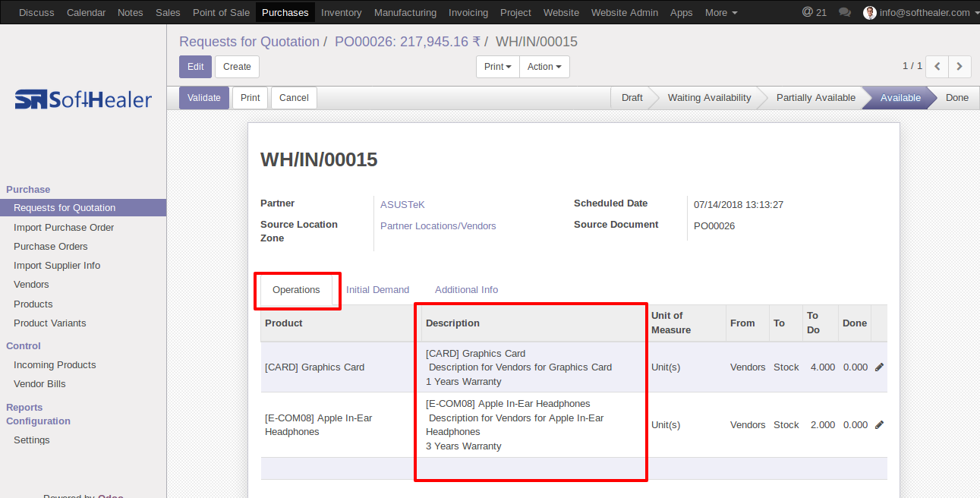Image resolution: width=980 pixels, height=498 pixels.
Task: Open Incoming Products in sidebar
Action: [55, 365]
